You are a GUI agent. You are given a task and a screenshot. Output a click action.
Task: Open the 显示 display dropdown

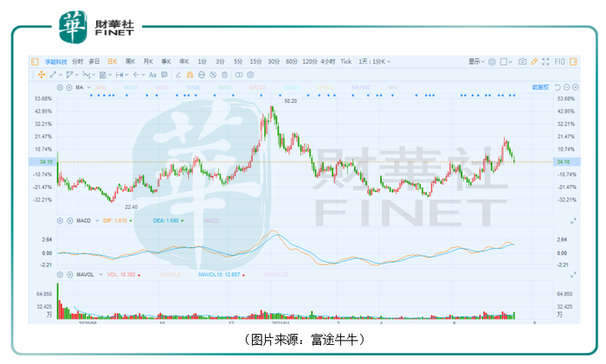pos(476,61)
